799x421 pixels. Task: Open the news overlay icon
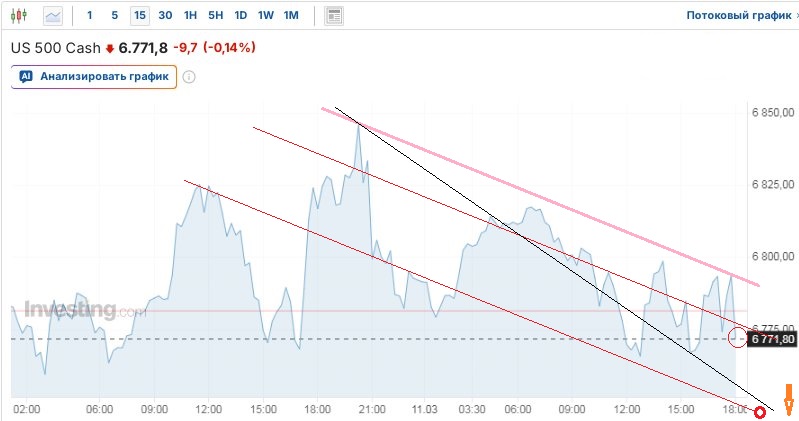[334, 16]
